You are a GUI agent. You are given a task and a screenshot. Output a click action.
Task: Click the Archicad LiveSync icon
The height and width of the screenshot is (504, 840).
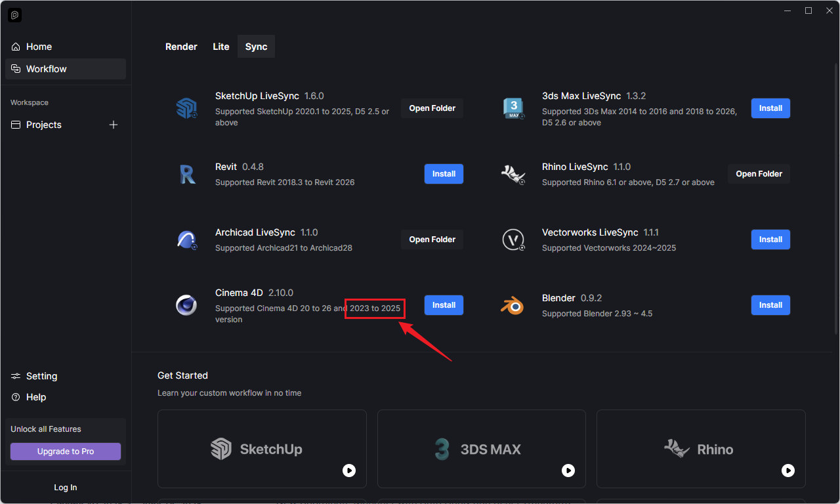pyautogui.click(x=186, y=240)
